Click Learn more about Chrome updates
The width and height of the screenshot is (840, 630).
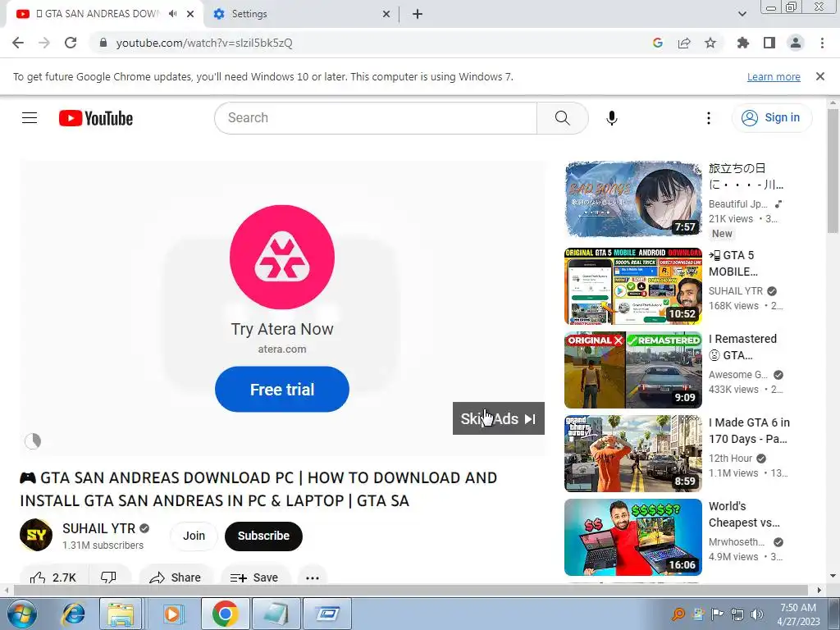pos(774,76)
